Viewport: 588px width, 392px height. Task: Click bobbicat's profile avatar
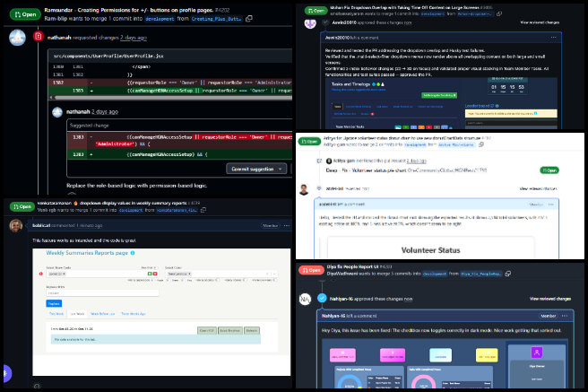(16, 225)
